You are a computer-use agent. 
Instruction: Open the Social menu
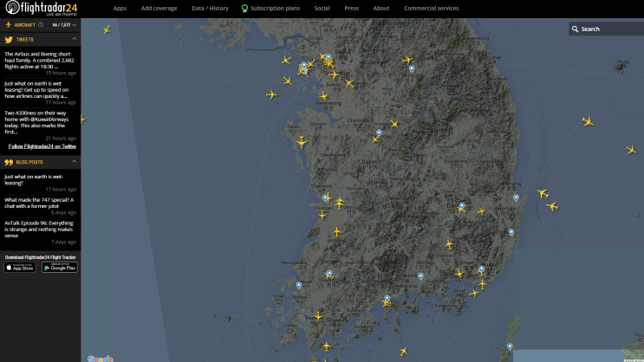click(x=322, y=8)
